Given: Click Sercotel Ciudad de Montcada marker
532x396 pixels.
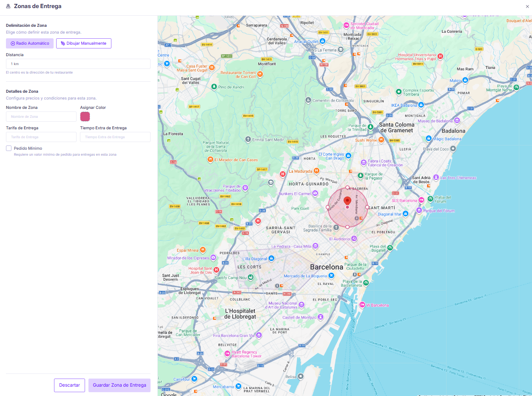Looking at the screenshot, I should coord(347,25).
